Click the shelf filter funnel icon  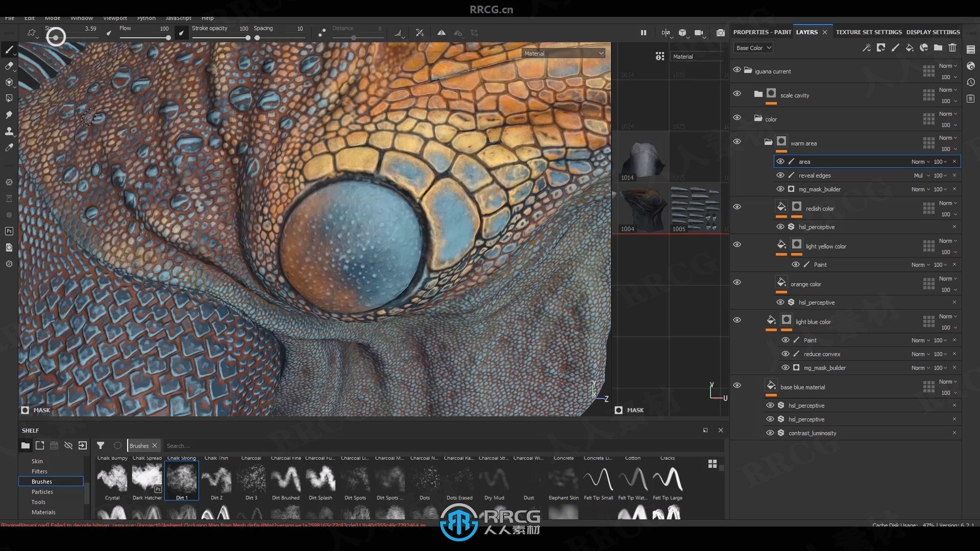pos(101,445)
